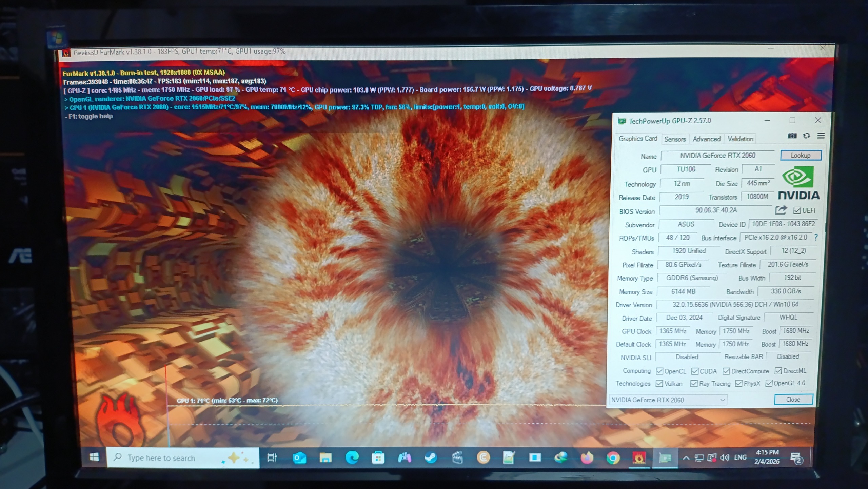
Task: Toggle the CUDA checkbox
Action: tap(695, 371)
